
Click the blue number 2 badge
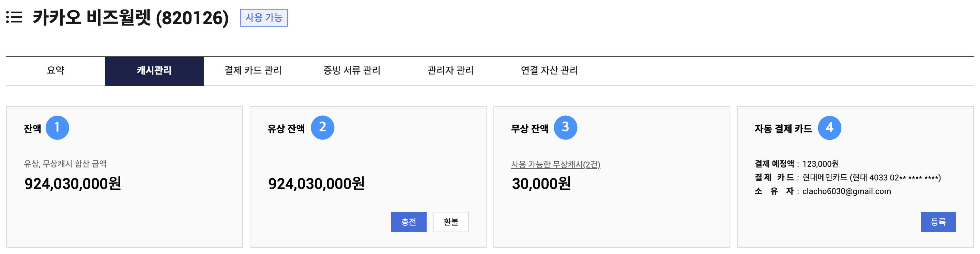(322, 128)
